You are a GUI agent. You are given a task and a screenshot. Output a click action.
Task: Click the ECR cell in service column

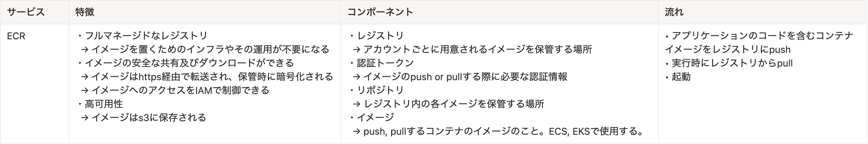click(x=16, y=36)
